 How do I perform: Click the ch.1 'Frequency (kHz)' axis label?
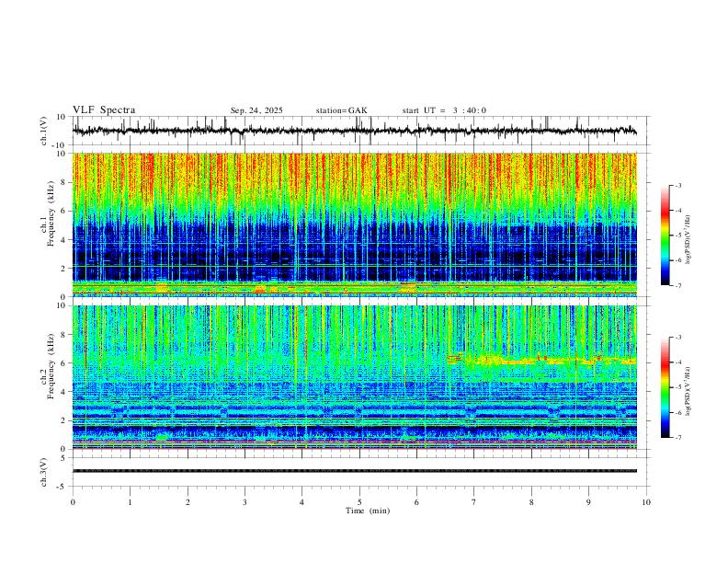pyautogui.click(x=51, y=212)
